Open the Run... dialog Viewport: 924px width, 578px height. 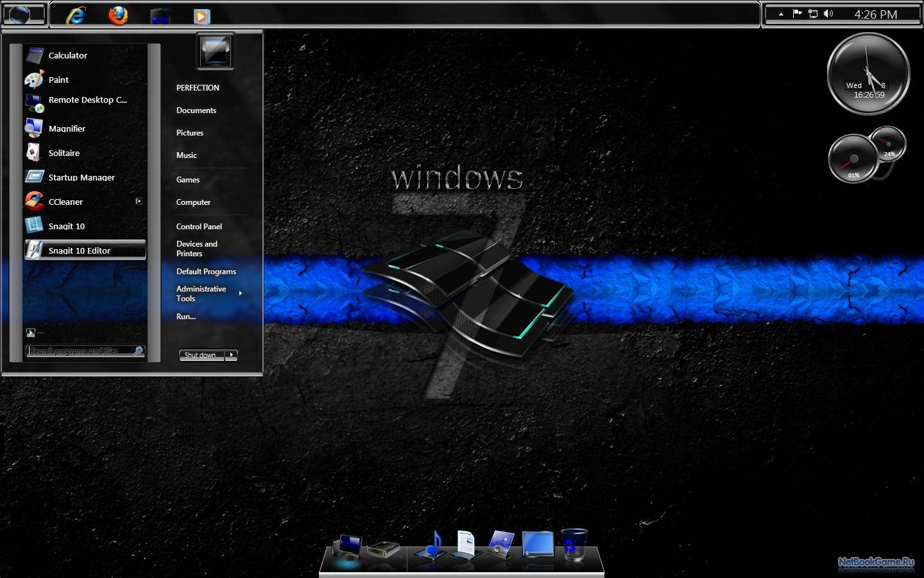186,317
